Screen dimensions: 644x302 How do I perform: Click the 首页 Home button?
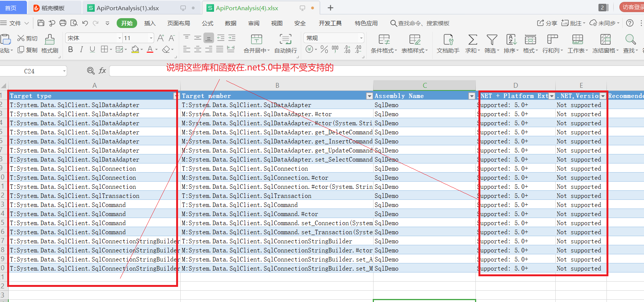click(11, 8)
